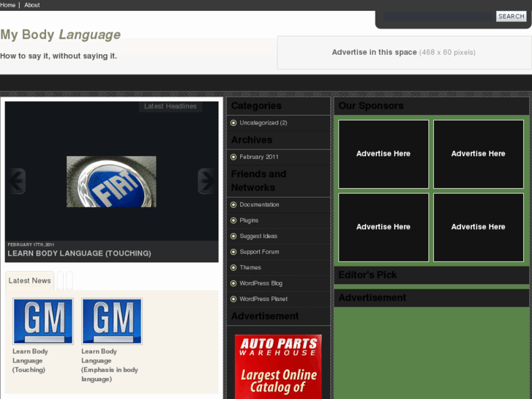532x399 pixels.
Task: Click the Advertise in this space banner
Action: pyautogui.click(x=404, y=52)
